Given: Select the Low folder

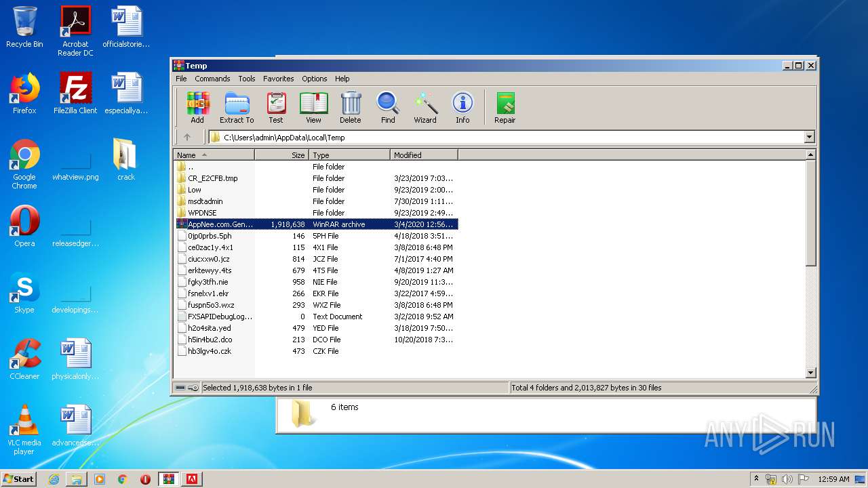Looking at the screenshot, I should coord(316,190).
